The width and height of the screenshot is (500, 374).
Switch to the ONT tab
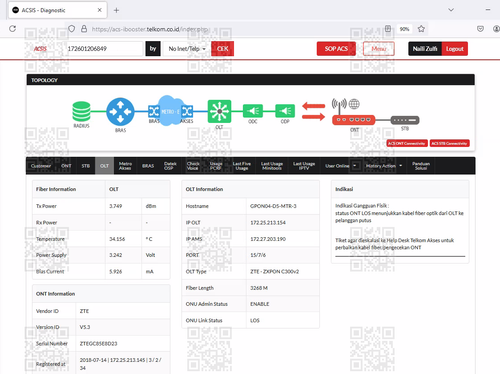point(66,166)
